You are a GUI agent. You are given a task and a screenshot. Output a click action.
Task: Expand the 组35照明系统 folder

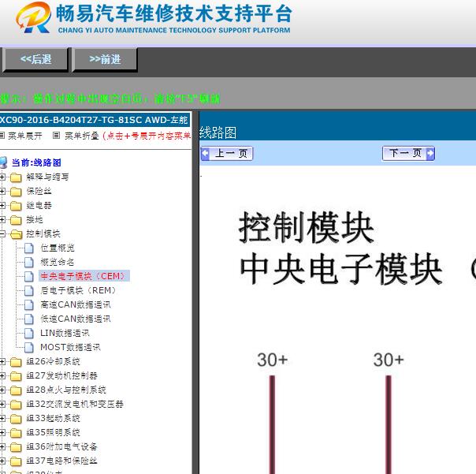(x=2, y=433)
